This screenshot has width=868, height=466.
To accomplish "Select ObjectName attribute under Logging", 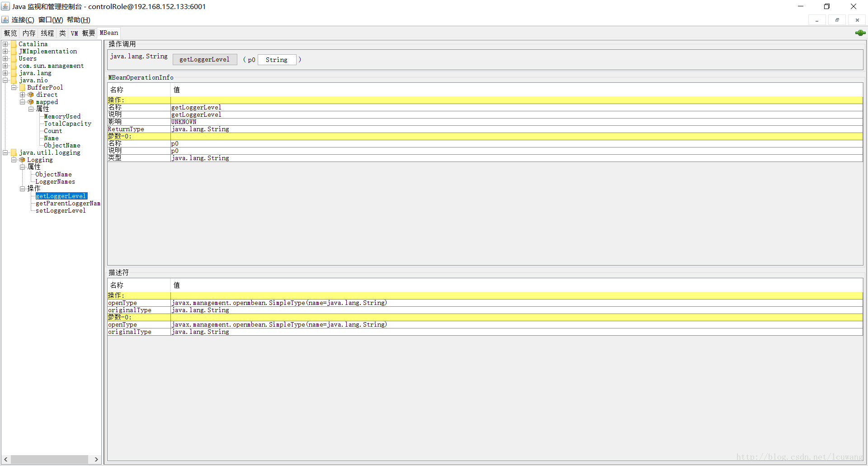I will point(54,174).
